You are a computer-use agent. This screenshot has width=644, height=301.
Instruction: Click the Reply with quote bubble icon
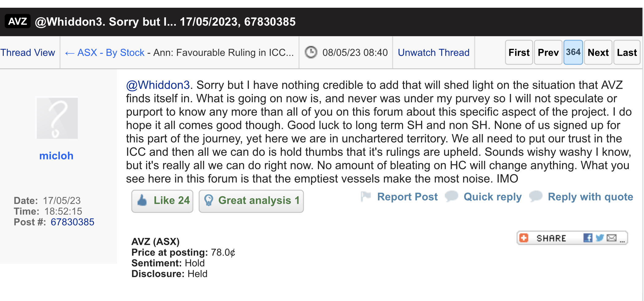pyautogui.click(x=536, y=196)
